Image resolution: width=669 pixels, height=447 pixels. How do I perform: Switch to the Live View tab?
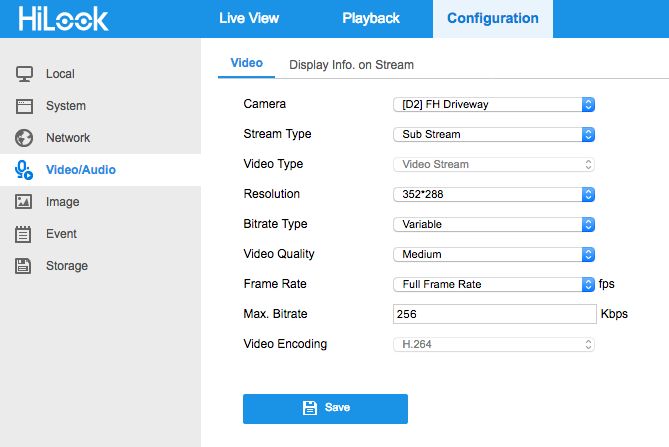point(249,18)
